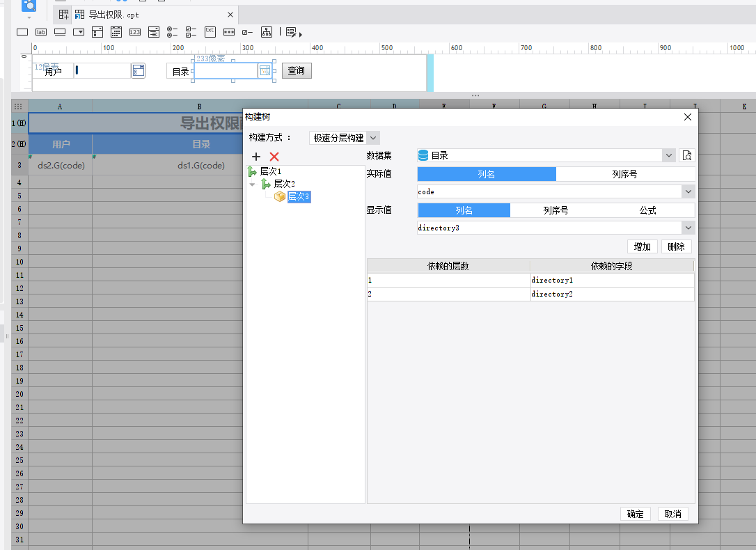Switch 显示值 to 公式 option
The image size is (756, 550).
647,210
